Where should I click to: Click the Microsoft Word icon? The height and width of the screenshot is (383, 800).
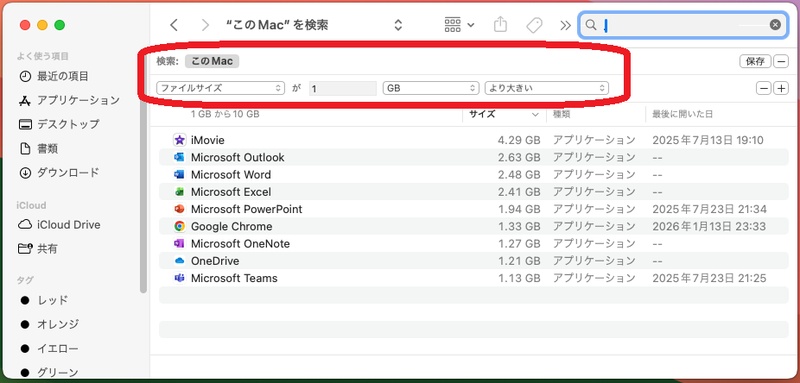[179, 174]
